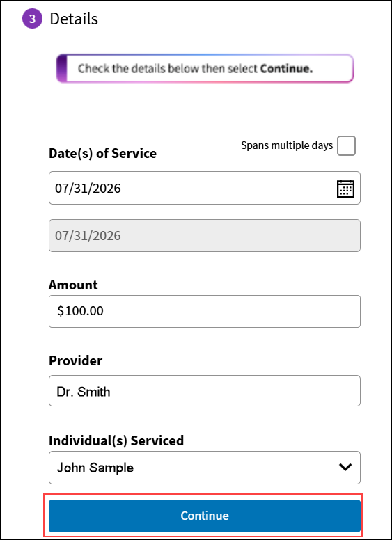Click the Amount field label
The height and width of the screenshot is (540, 392).
click(x=73, y=285)
